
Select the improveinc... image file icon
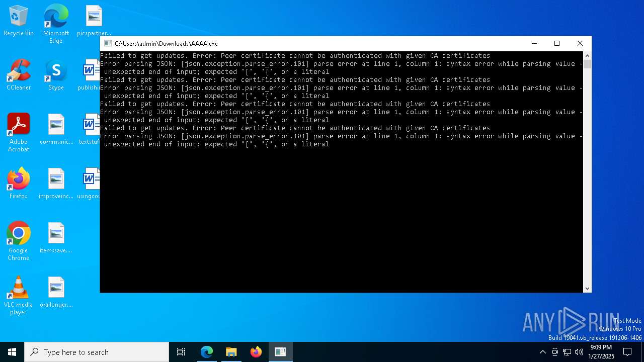click(x=56, y=184)
